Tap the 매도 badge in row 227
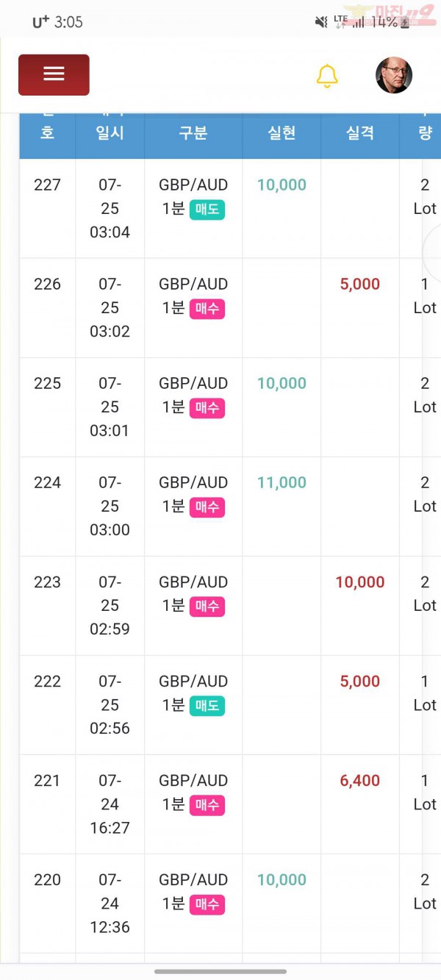 pyautogui.click(x=207, y=210)
